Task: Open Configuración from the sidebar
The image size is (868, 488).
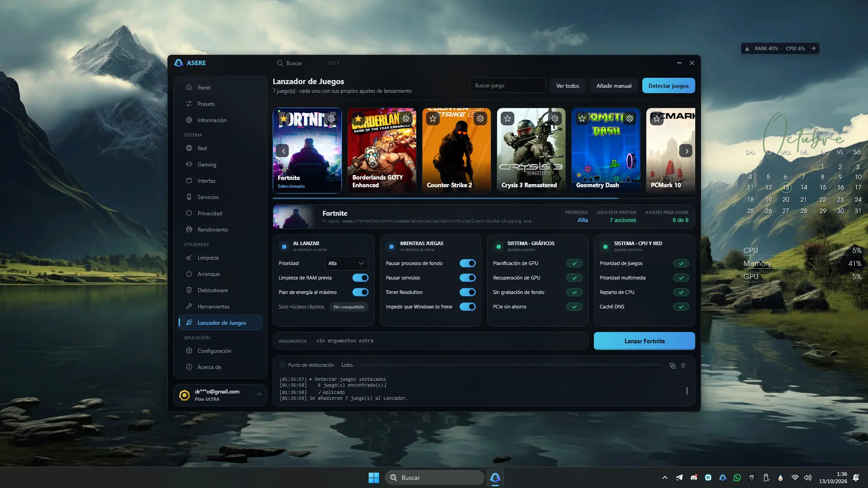Action: 220,351
